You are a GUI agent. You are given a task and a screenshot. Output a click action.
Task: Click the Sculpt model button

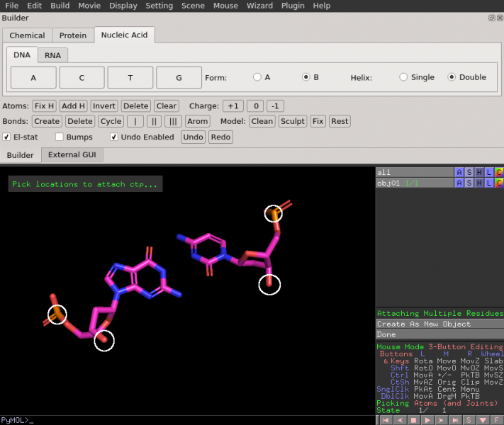(x=292, y=121)
